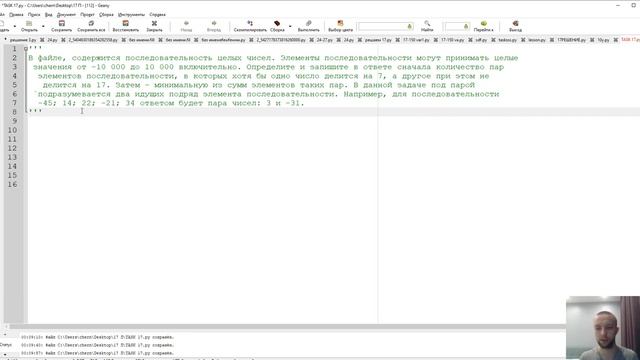Open the Статус message panel tab
The image size is (640, 360).
(x=6, y=345)
